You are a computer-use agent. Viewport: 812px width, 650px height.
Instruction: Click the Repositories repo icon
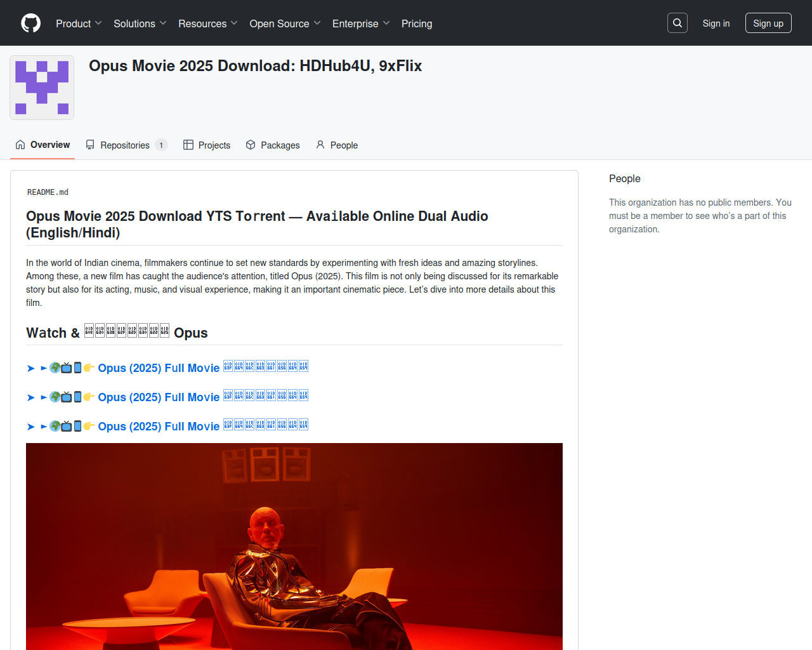(90, 145)
